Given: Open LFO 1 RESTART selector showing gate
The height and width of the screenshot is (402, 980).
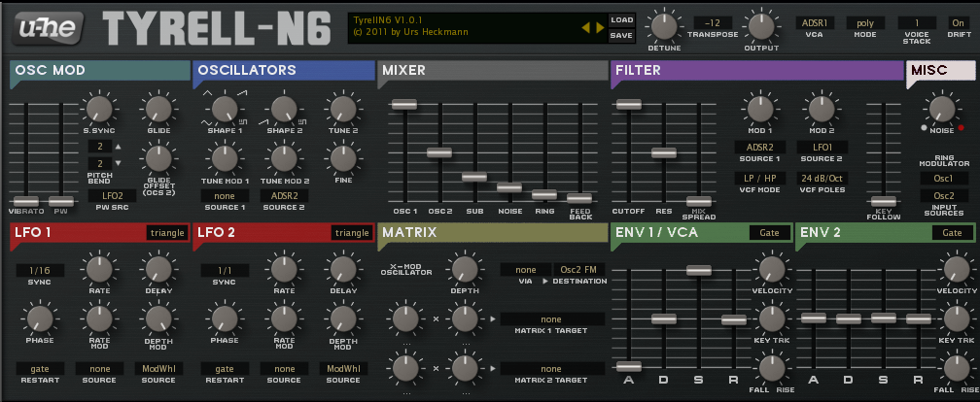Looking at the screenshot, I should (41, 369).
